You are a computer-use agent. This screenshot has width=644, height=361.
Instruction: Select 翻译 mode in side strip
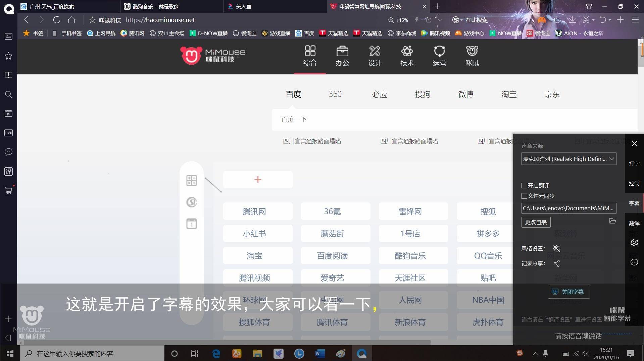click(634, 223)
